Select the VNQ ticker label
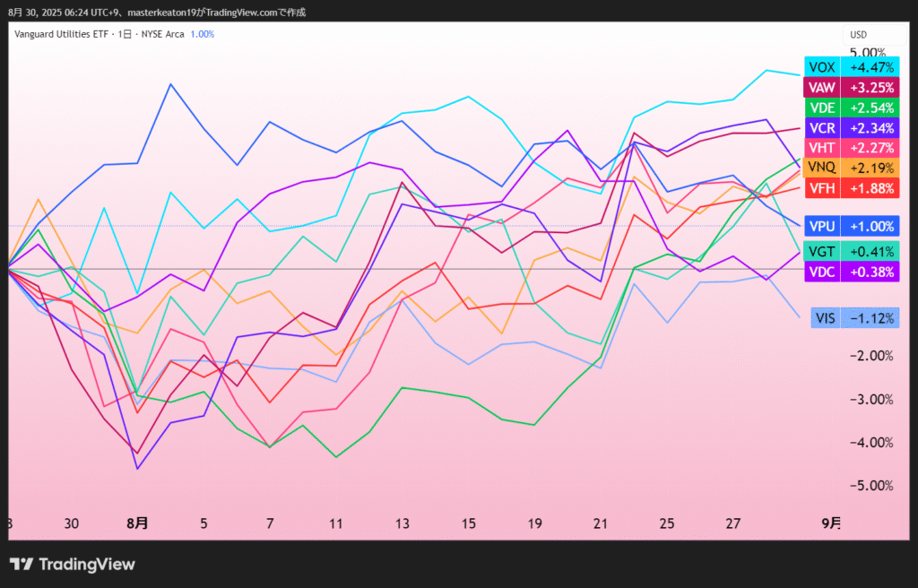 point(822,168)
